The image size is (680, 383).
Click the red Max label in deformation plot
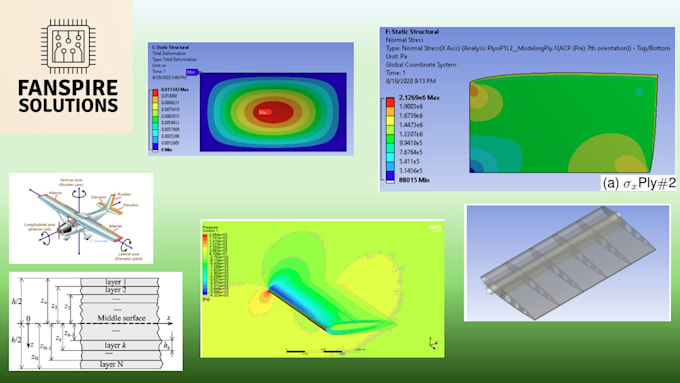pos(264,112)
